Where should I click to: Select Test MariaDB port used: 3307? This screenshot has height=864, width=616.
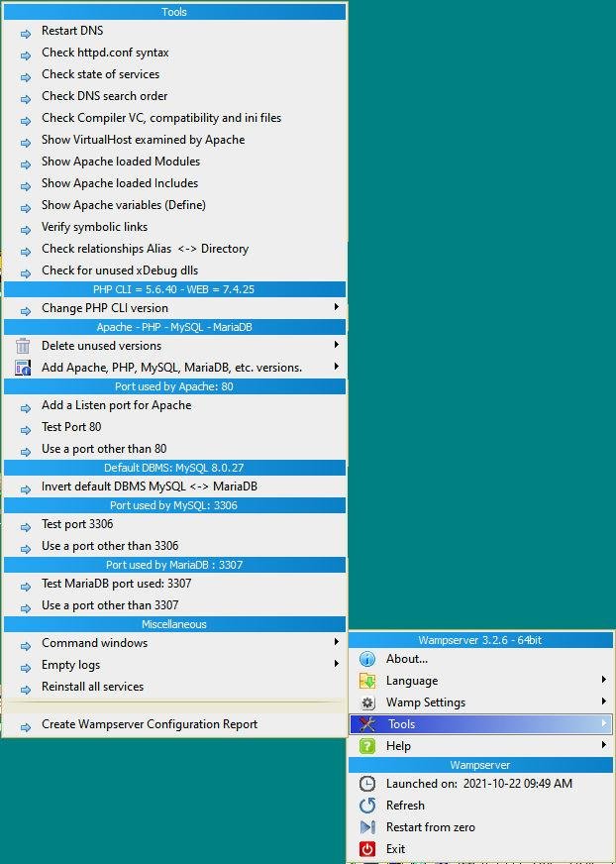(174, 584)
